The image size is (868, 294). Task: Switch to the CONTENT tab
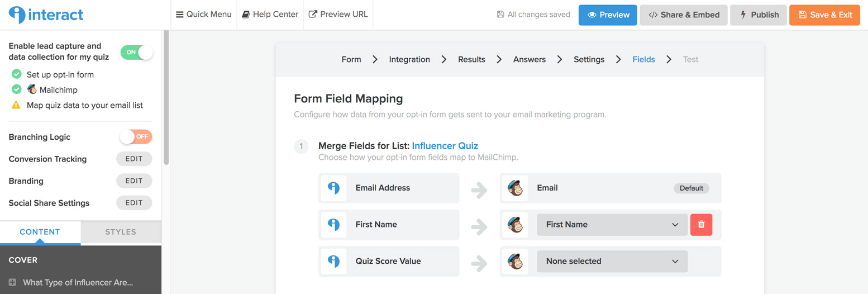40,232
